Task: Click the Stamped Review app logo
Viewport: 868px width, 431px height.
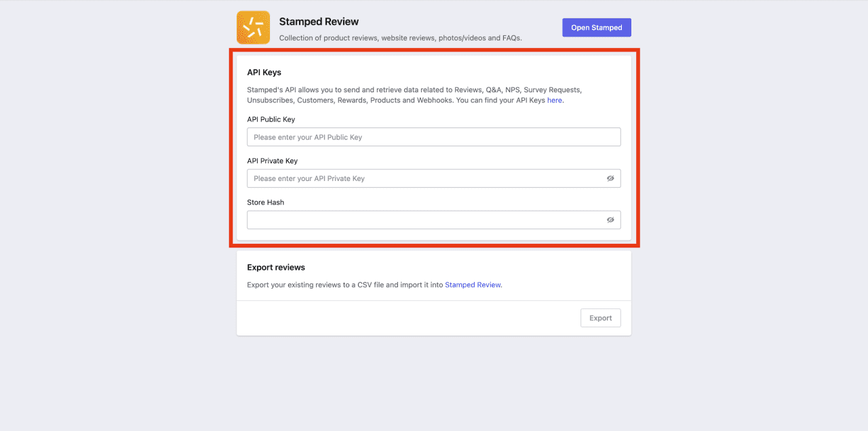Action: tap(253, 27)
